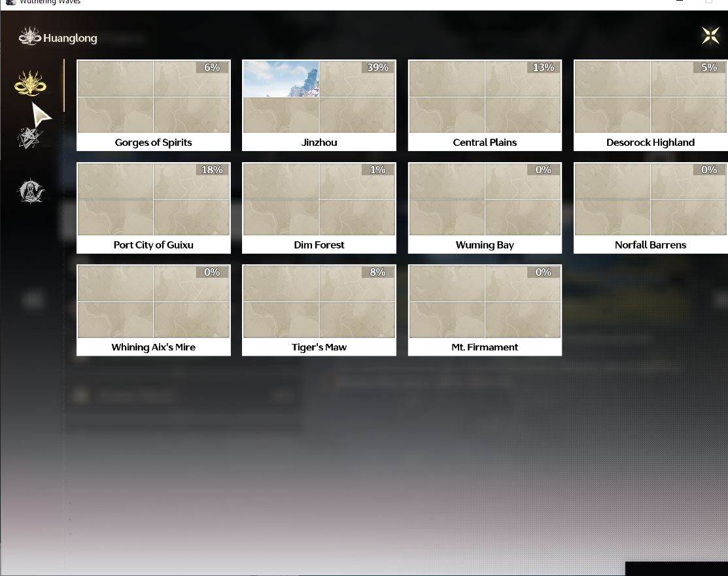Open the Jinzhou photo card
Viewport: 728px width, 576px height.
tap(319, 105)
